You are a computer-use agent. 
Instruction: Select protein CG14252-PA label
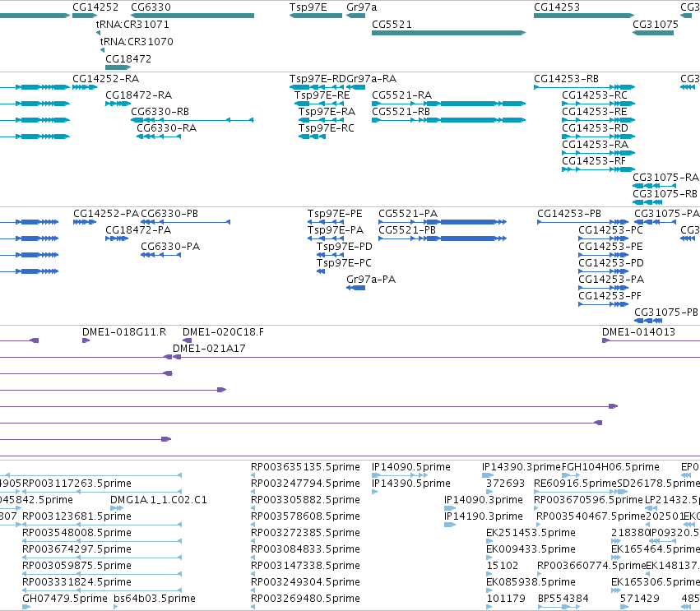106,214
